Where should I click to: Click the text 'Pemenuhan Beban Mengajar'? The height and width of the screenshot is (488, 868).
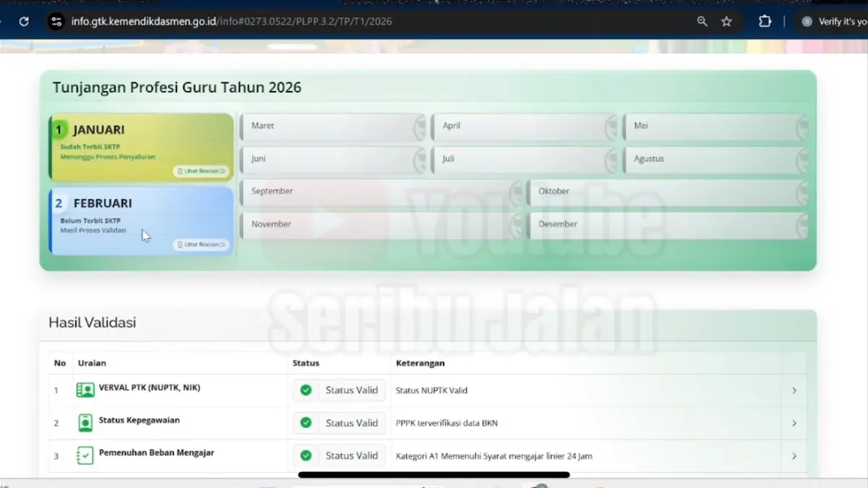(156, 453)
